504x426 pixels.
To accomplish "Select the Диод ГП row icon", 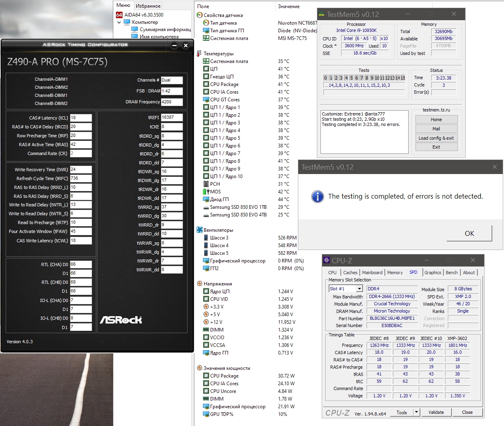I will pos(206,199).
